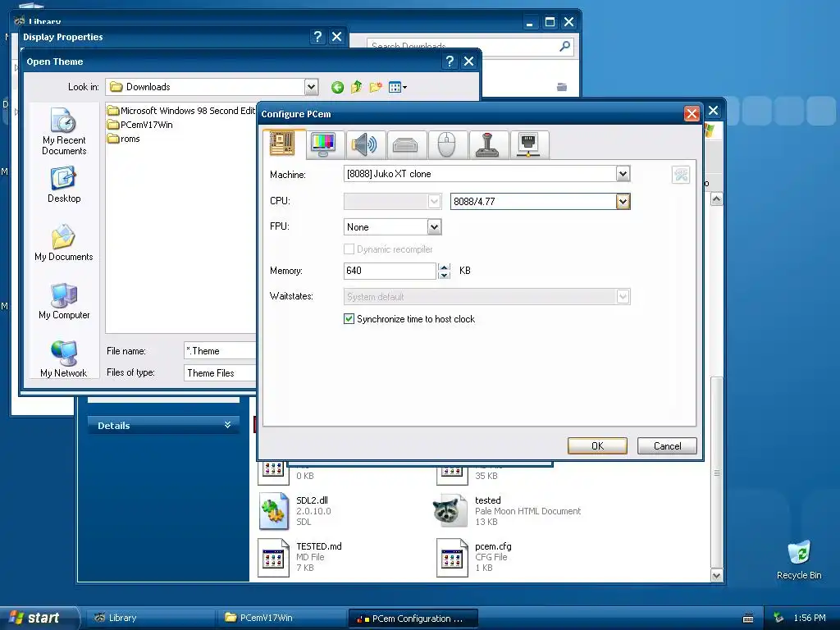Select My Recent Documents in places bar
This screenshot has height=630, width=840.
[64, 131]
